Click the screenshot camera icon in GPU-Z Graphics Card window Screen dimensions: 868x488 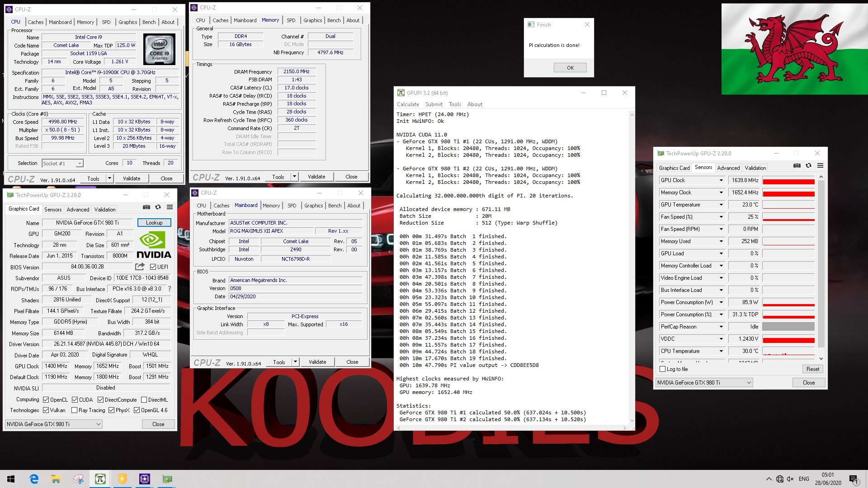(146, 207)
